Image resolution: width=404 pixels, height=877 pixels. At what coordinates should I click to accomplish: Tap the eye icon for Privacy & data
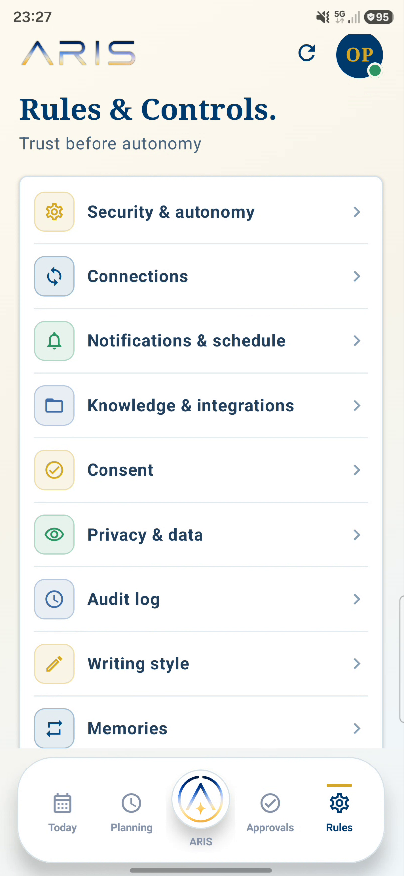coord(54,535)
